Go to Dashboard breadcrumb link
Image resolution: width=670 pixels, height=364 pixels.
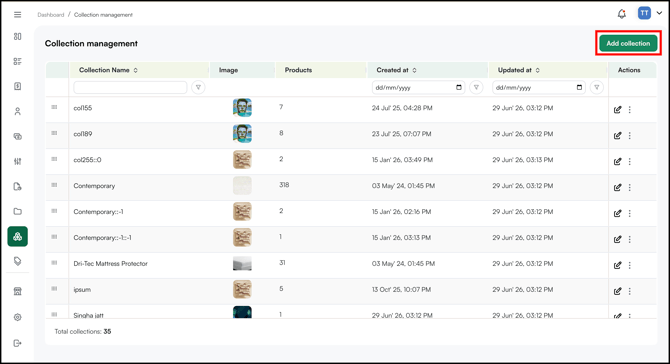(50, 15)
